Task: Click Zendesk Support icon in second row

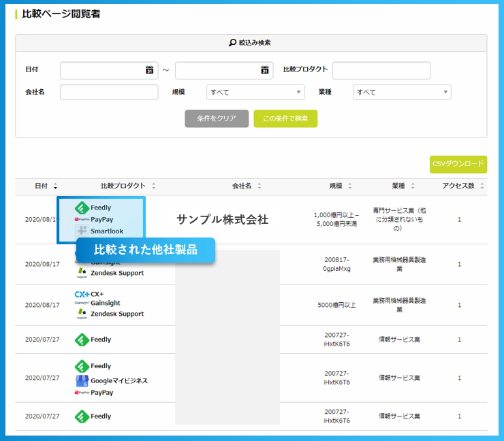Action: pyautogui.click(x=82, y=273)
